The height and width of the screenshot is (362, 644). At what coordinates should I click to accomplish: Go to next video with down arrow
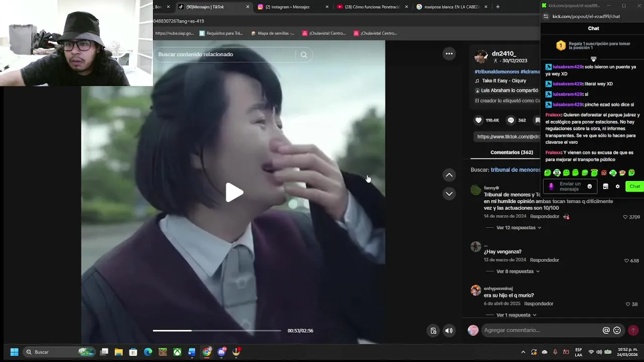[449, 194]
